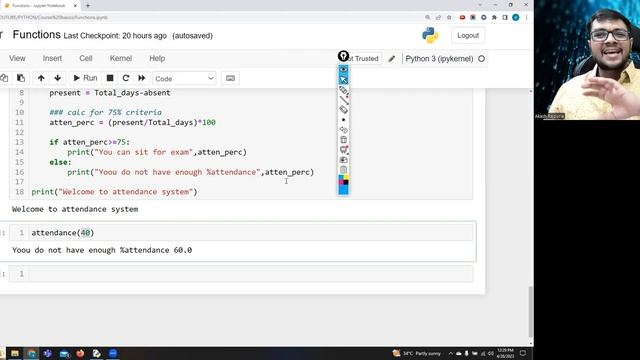640x360 pixels.
Task: Restart the kernel via circular arrow icon
Action: [x=126, y=78]
